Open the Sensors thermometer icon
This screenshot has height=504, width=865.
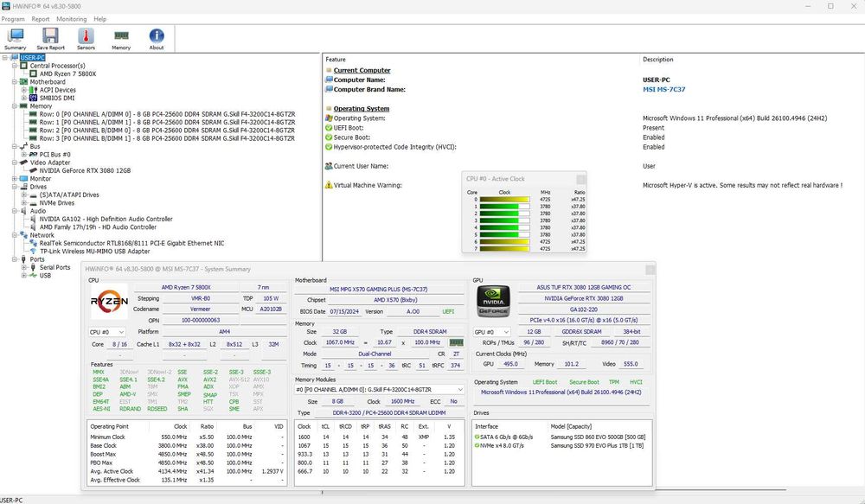86,39
